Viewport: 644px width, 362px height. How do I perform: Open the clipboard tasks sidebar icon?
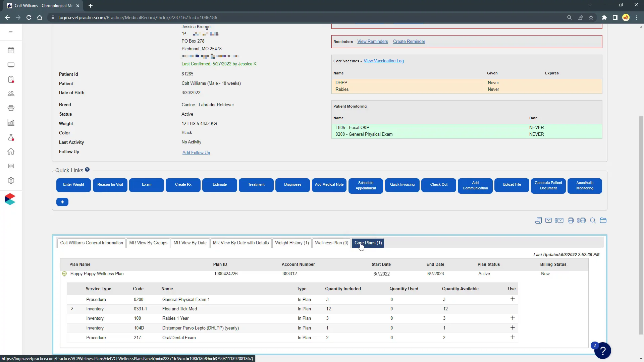pos(11,79)
